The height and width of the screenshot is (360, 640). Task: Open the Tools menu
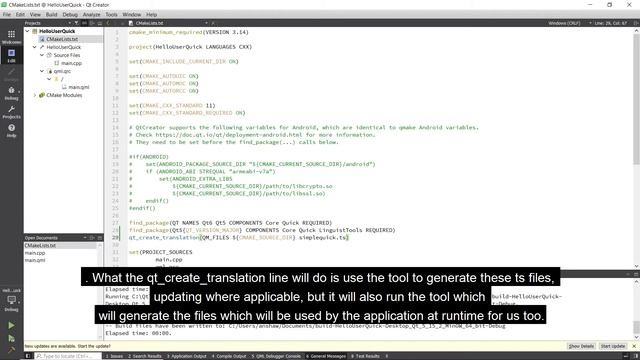tap(111, 15)
